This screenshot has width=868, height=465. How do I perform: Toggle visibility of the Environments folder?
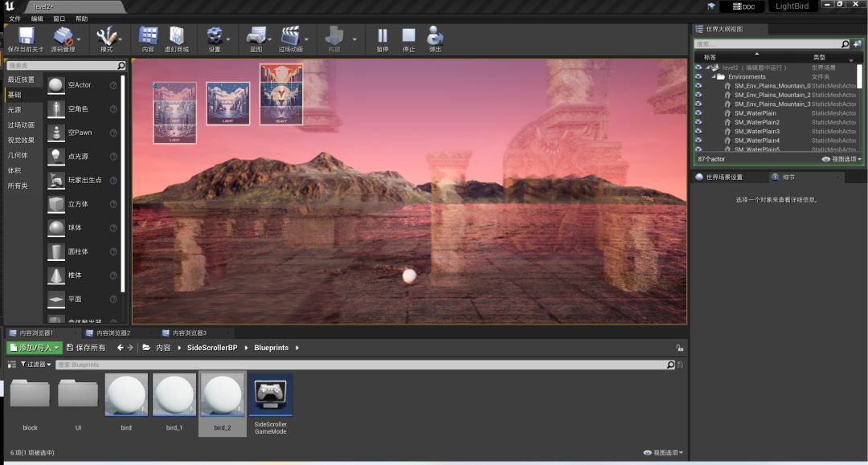[x=698, y=77]
